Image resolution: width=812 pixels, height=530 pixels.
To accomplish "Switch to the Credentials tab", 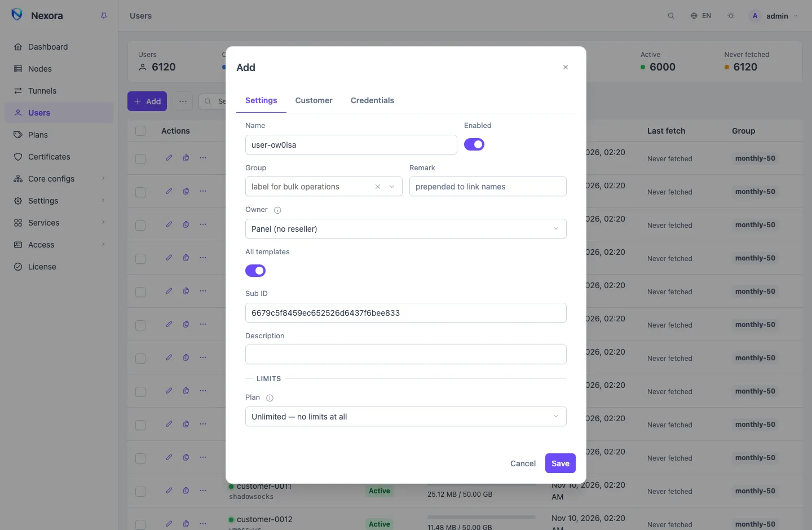I will point(372,100).
